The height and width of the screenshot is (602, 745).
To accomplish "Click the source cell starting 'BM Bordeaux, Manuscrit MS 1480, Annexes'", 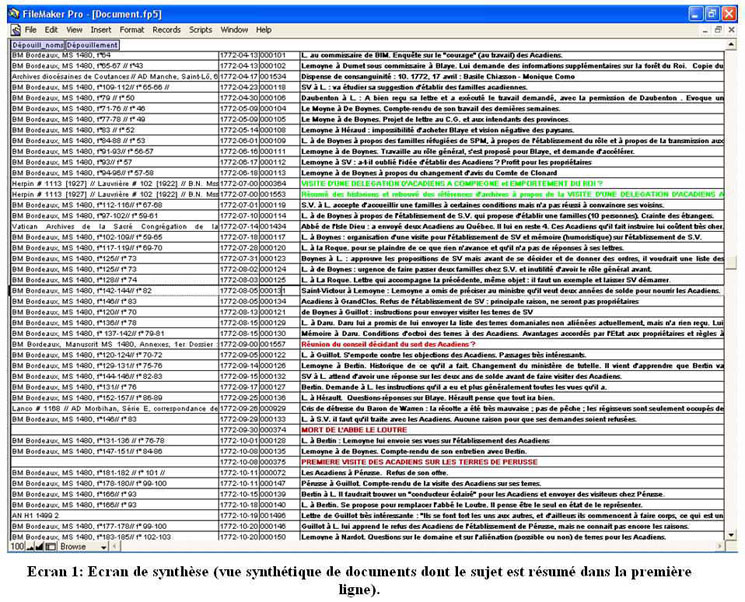I will [x=115, y=344].
